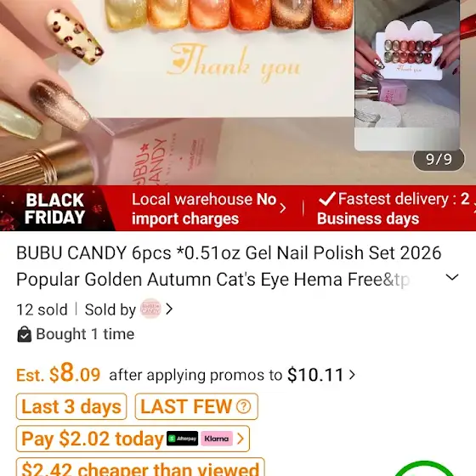
Task: Expand promo details arrow after $10.11
Action: 352,375
